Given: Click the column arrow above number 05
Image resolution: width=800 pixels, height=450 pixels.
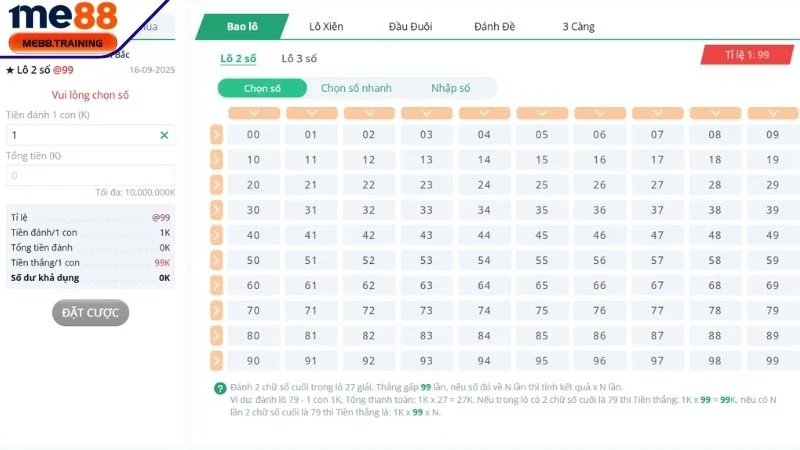Looking at the screenshot, I should [x=541, y=113].
